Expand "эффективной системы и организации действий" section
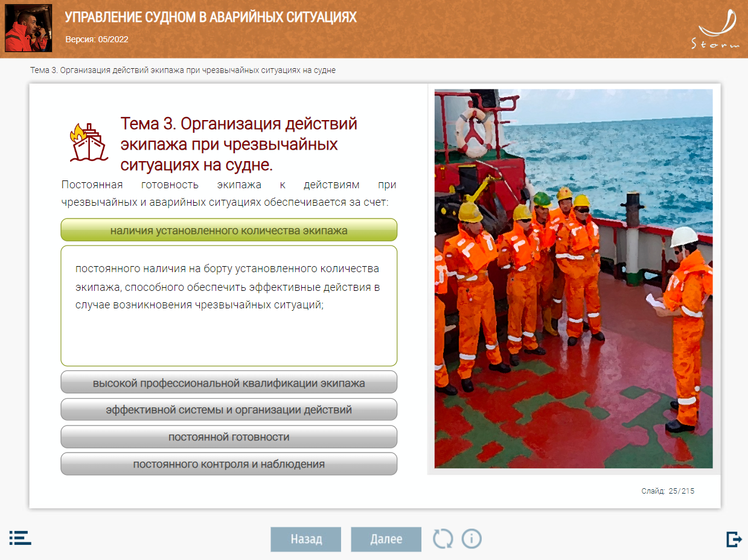 point(229,410)
